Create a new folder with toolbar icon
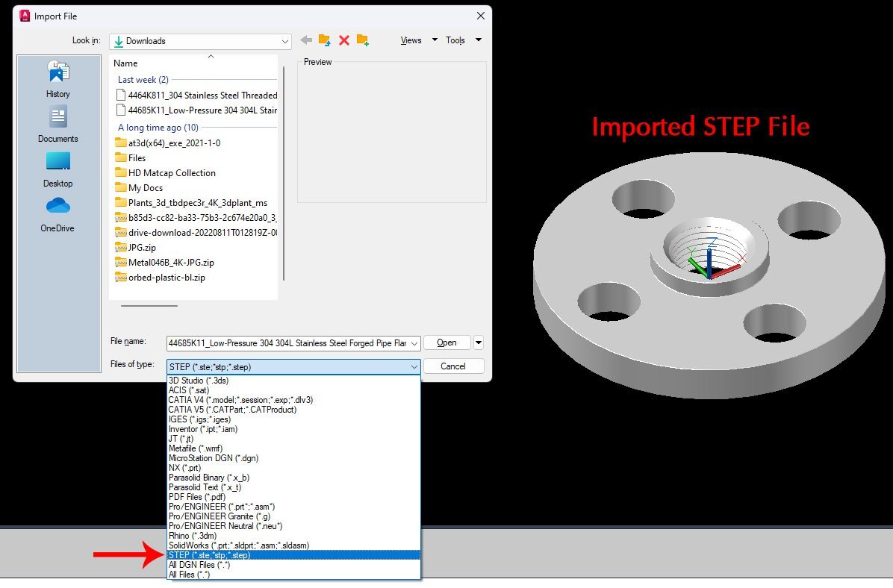Screen dimensions: 893x588 363,40
